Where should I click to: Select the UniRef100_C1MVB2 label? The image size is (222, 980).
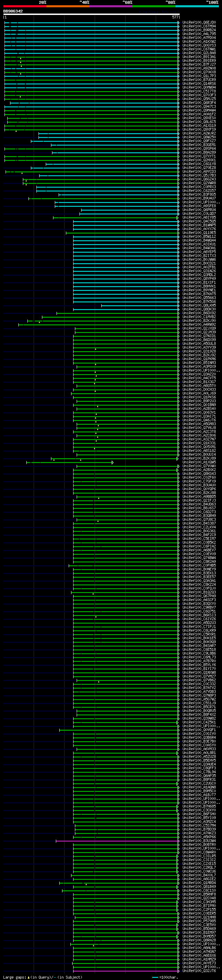pos(199,316)
